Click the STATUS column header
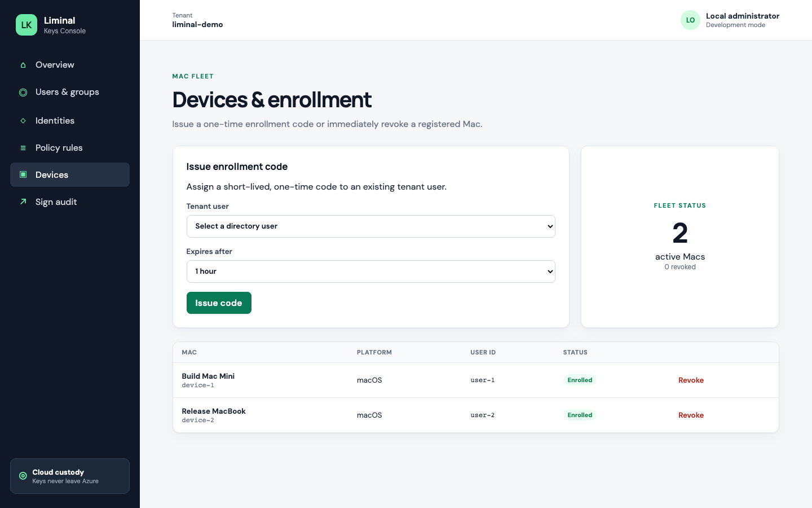812x508 pixels. [x=575, y=352]
